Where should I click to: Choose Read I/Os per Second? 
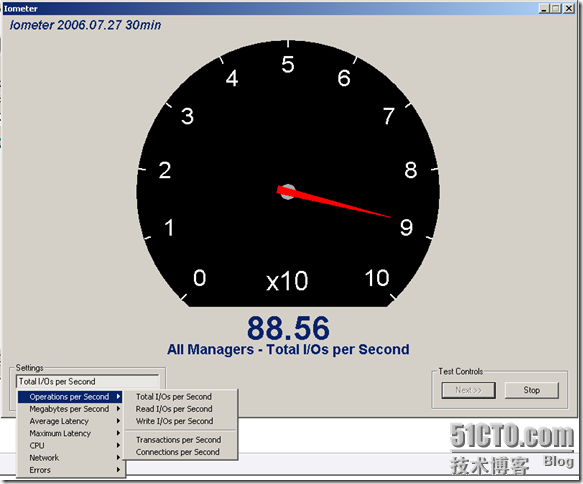pos(180,409)
